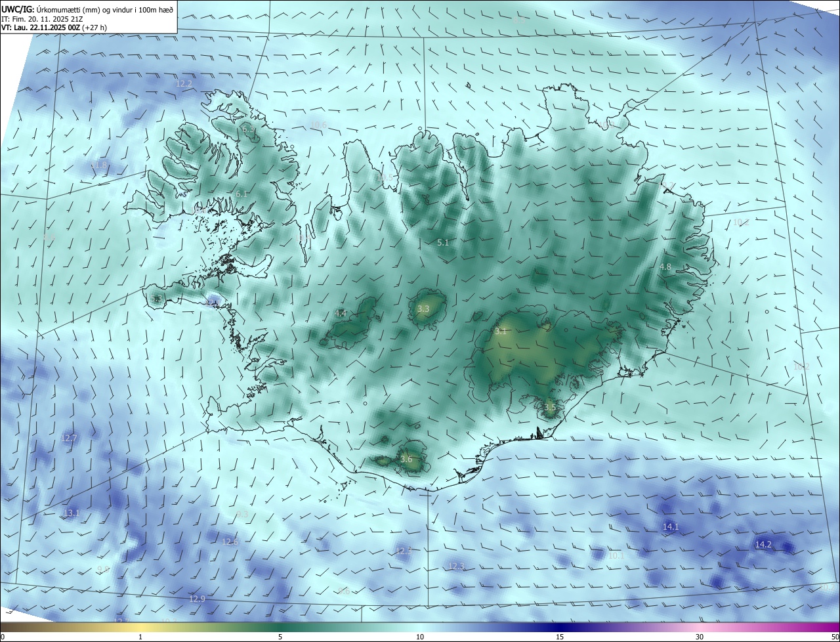
Task: Click the 4.8 value in east Iceland
Action: (x=665, y=267)
